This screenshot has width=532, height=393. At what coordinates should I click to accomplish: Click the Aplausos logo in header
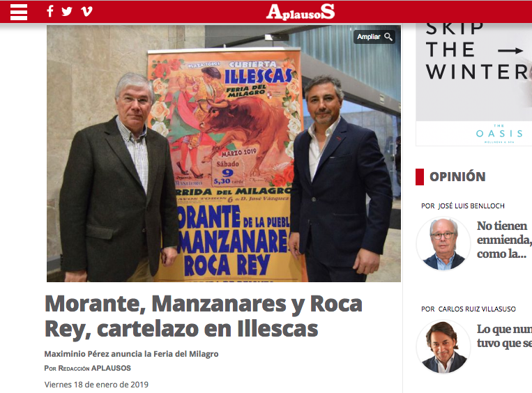(301, 12)
